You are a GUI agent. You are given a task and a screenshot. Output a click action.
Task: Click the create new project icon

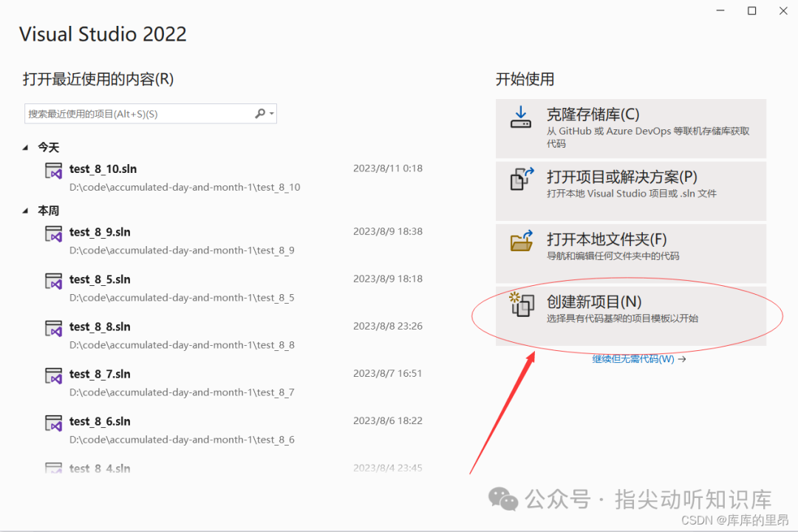[522, 304]
